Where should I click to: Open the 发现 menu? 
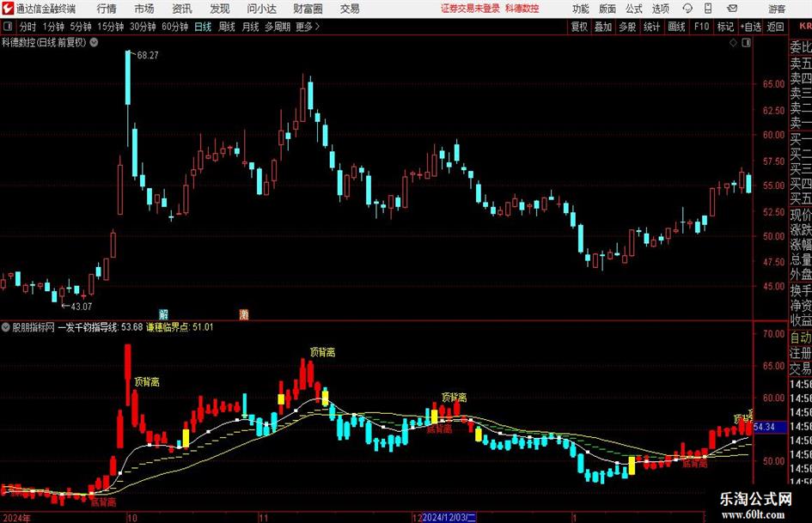[x=220, y=9]
